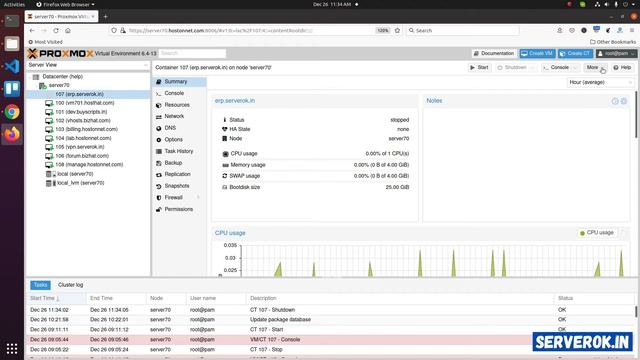Edit Notes panel gear icon
Viewport: 640px width, 360px height.
tap(624, 101)
